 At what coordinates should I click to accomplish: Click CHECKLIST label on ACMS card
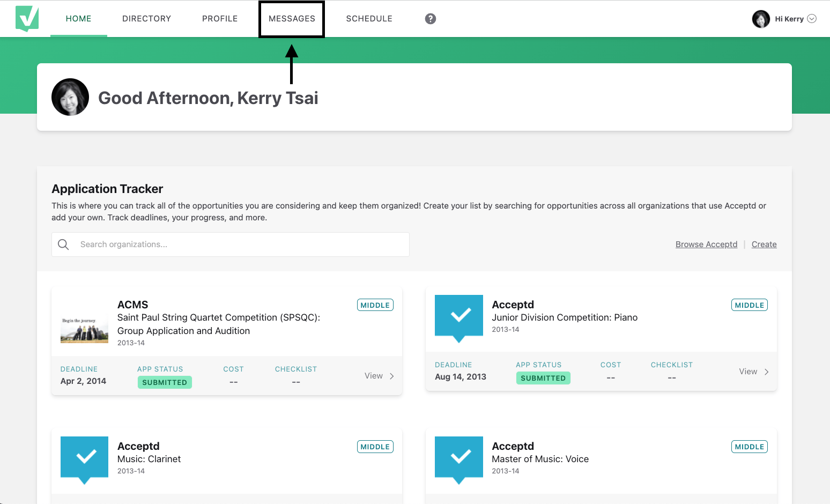pos(296,369)
